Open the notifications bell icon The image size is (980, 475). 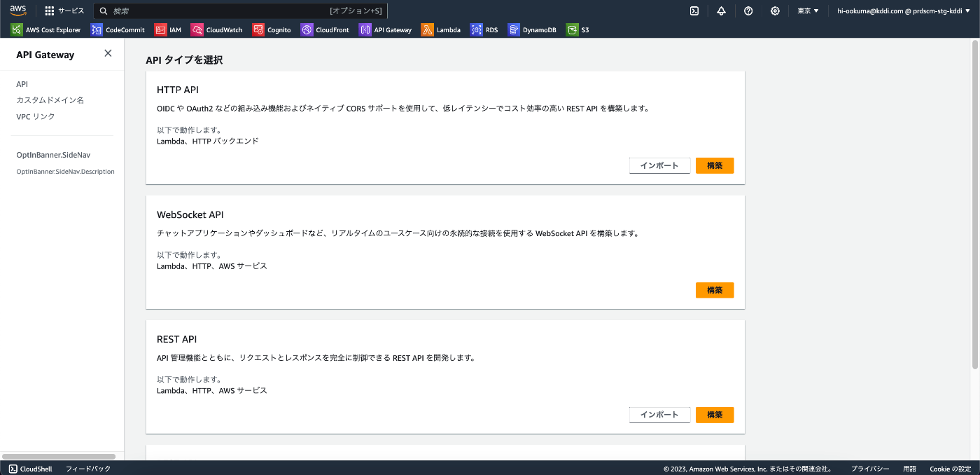click(x=721, y=11)
